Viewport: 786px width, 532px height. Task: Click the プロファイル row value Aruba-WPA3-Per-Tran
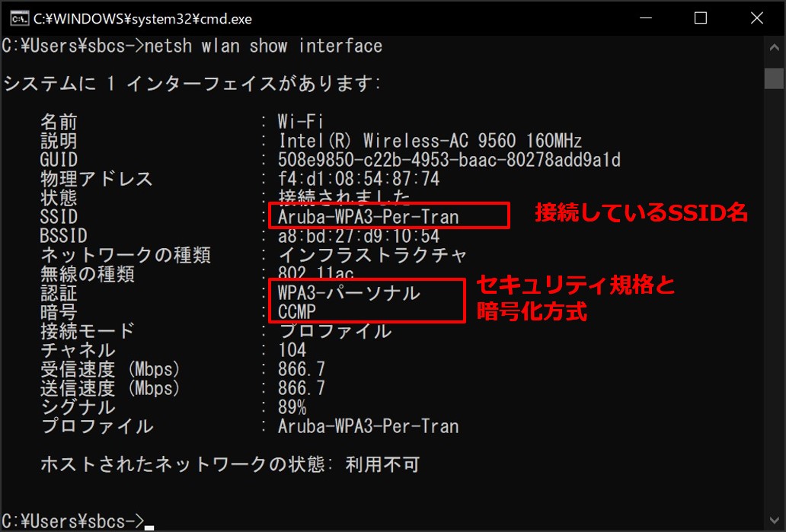(369, 426)
